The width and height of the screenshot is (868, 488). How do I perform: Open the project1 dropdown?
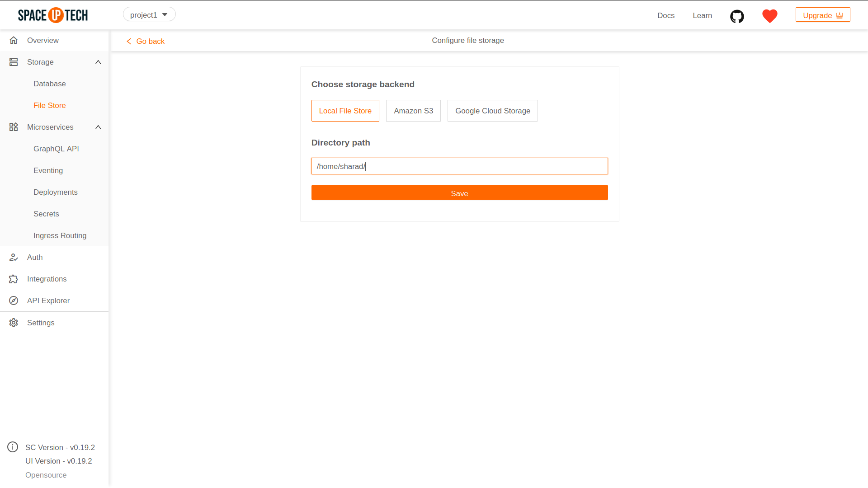tap(149, 14)
